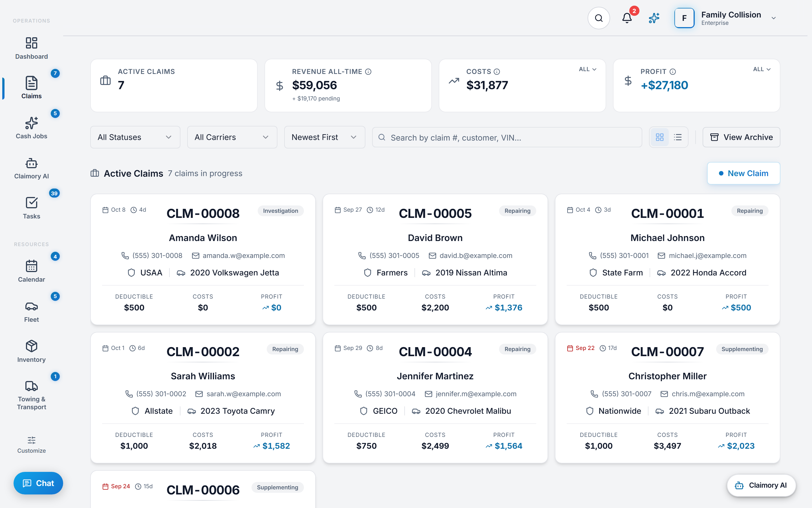Open the Dashboard sidebar item
This screenshot has height=508, width=812.
click(32, 48)
